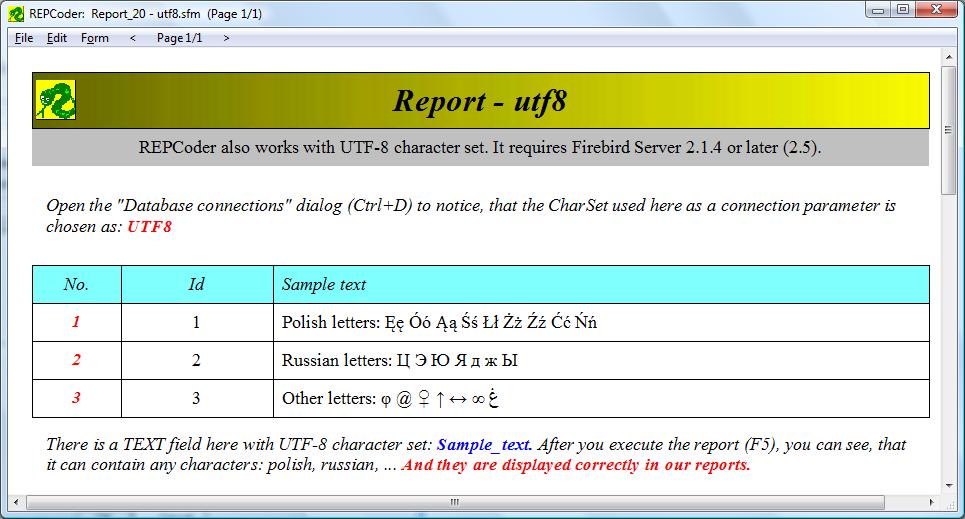The image size is (965, 519).
Task: Click the red row number 1 cell
Action: (x=77, y=322)
